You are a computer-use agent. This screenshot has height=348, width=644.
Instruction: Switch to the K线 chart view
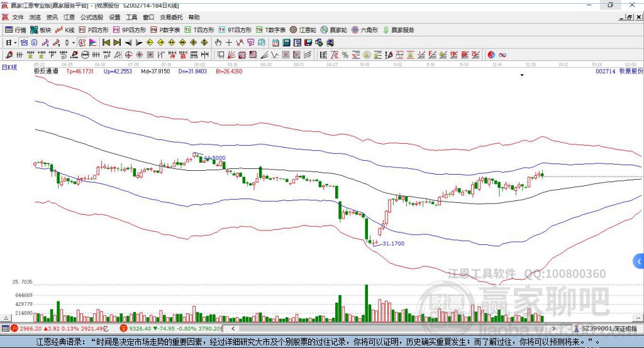(65, 30)
